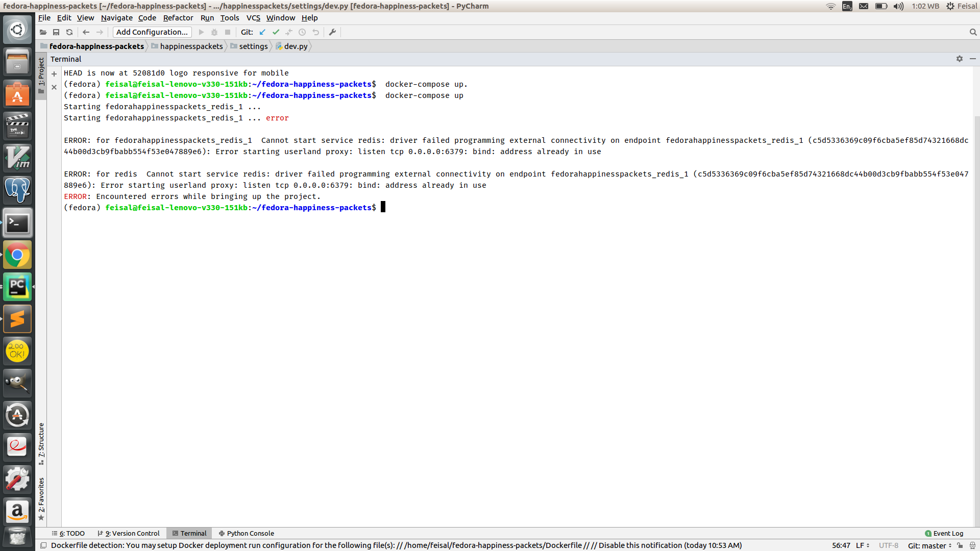Click the UTF-8 encoding indicator
Screen dimensions: 980x551
click(x=889, y=546)
